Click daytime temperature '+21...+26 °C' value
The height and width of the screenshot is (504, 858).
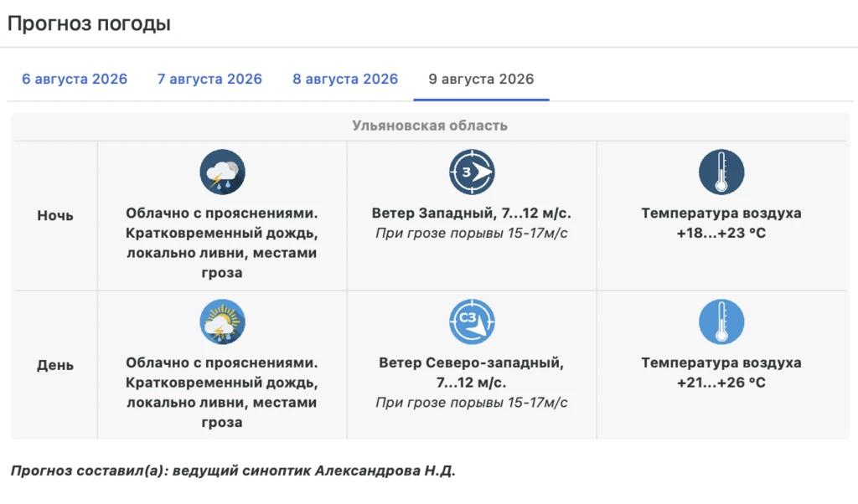click(721, 383)
